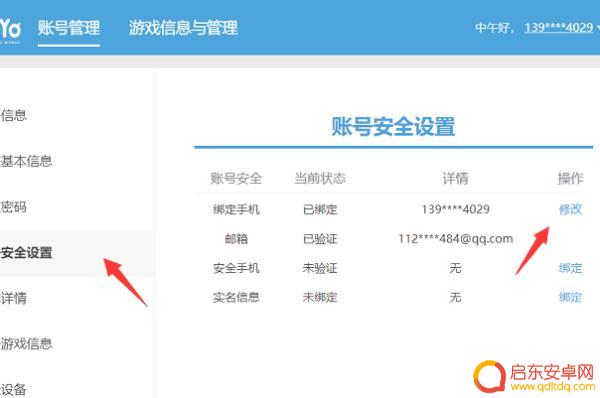Click the 信息 sidebar heading
Viewport: 600px width, 398px height.
(13, 115)
